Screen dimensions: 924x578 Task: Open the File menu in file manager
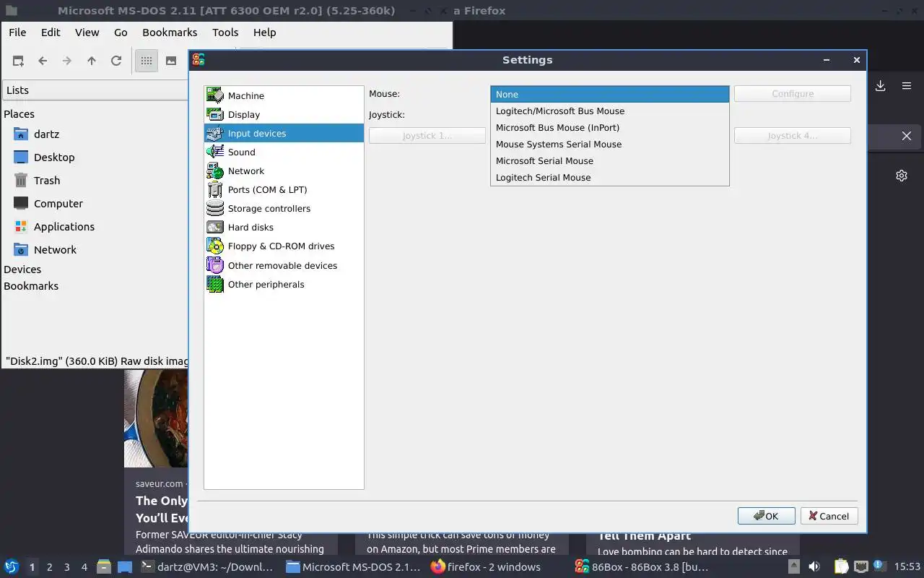click(x=17, y=33)
